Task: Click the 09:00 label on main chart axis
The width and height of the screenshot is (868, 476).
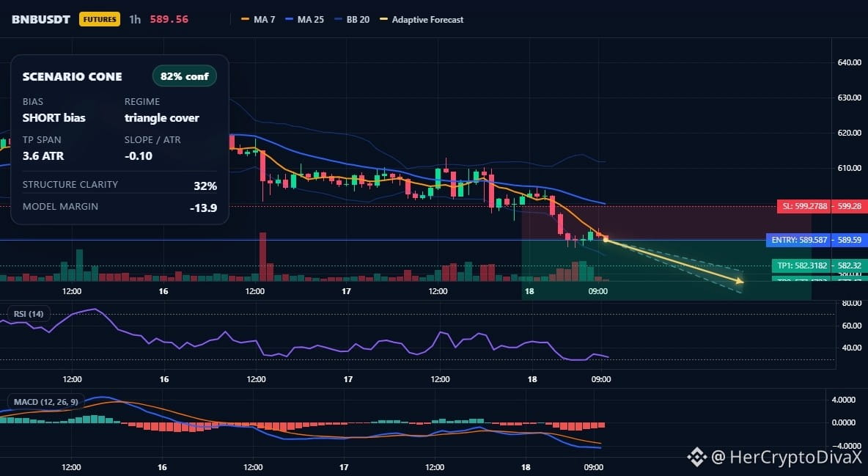Action: click(598, 291)
